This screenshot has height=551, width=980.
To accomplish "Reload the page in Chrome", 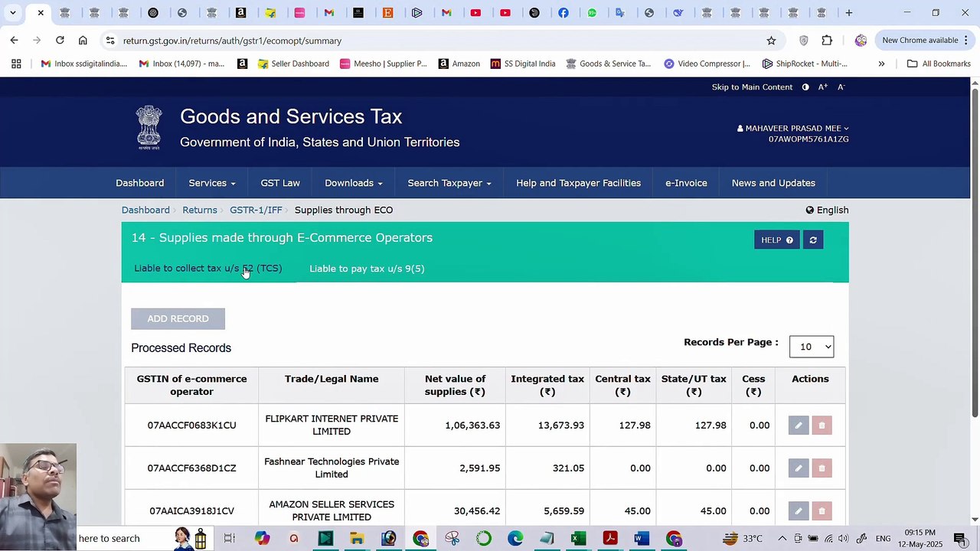I will point(60,41).
